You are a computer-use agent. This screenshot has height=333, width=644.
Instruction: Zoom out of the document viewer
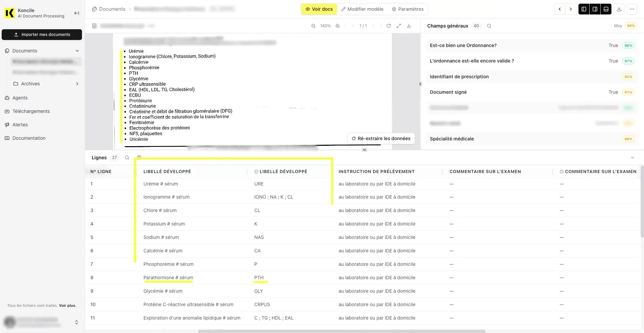pos(313,26)
